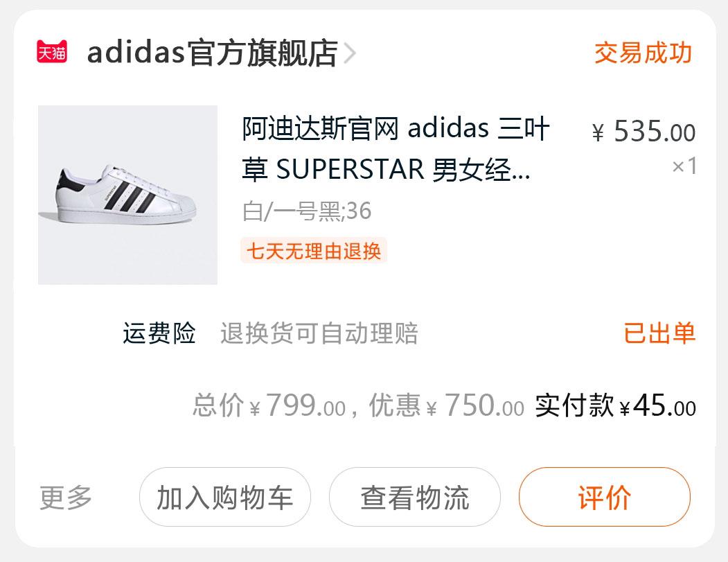This screenshot has height=562, width=728.
Task: Click the 已出单 insurance status
Action: [x=659, y=333]
